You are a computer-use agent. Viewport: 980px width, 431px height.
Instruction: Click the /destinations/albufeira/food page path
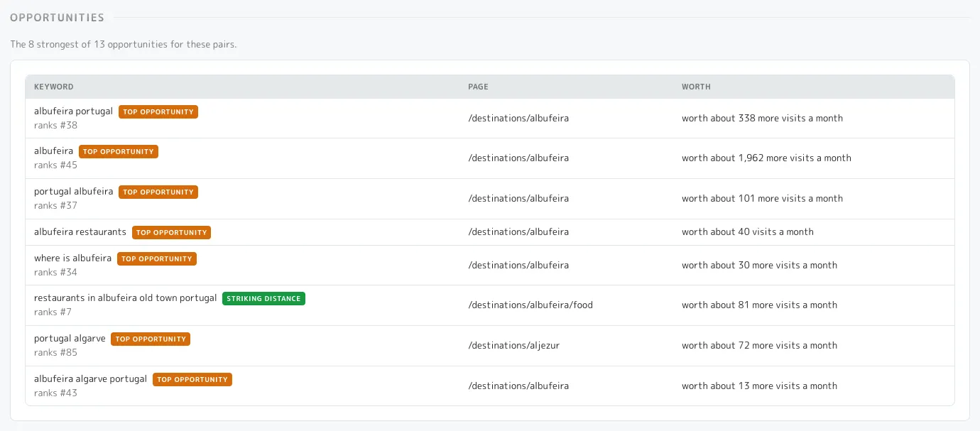point(530,305)
